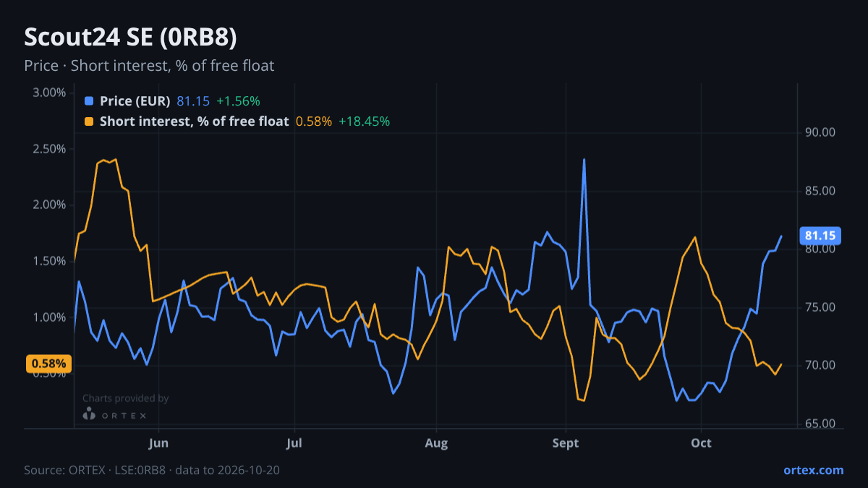
Task: Click the Jul label on the x-axis
Action: click(294, 442)
